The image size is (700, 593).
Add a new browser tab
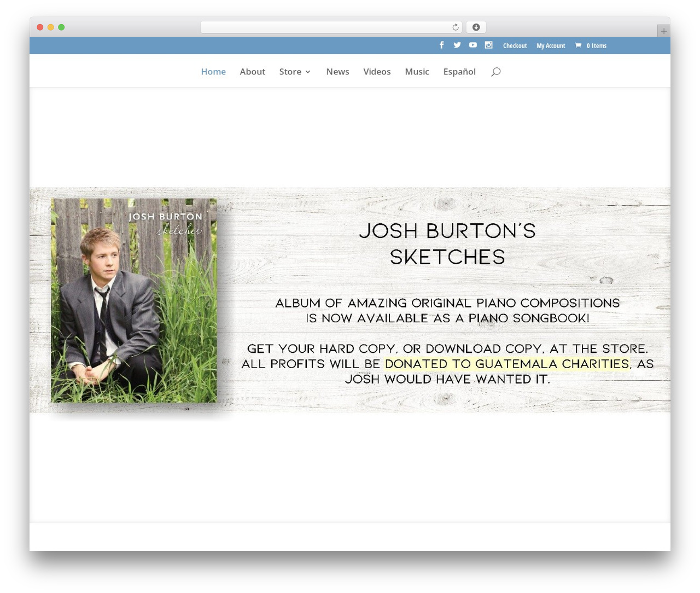(x=663, y=31)
